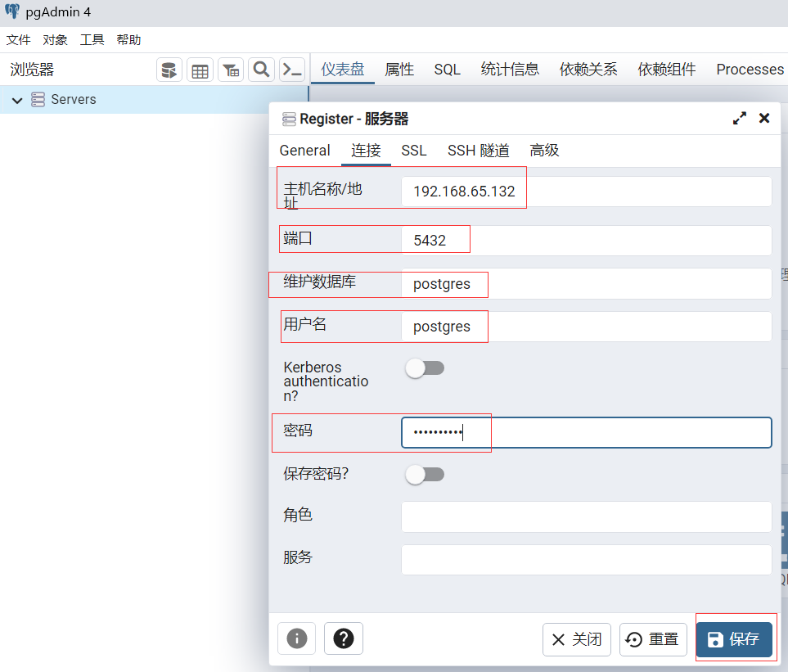Click the Filtered Rows icon
The image size is (788, 672).
point(231,70)
